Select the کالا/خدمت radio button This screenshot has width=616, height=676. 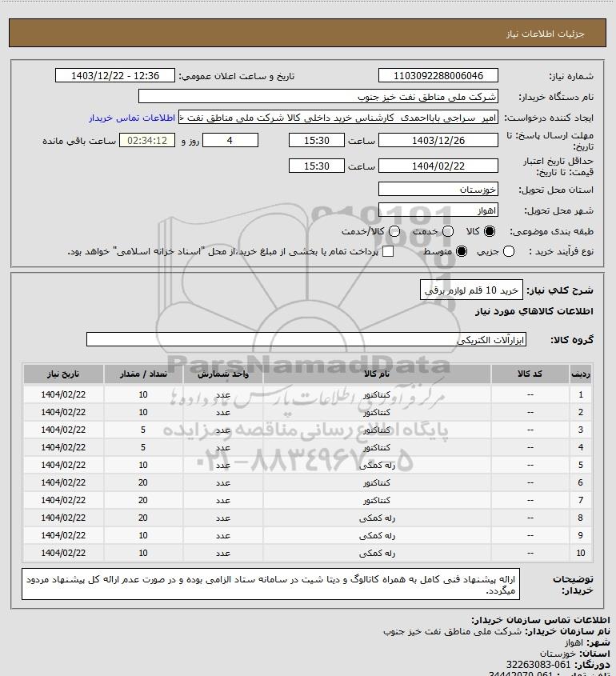click(x=394, y=231)
